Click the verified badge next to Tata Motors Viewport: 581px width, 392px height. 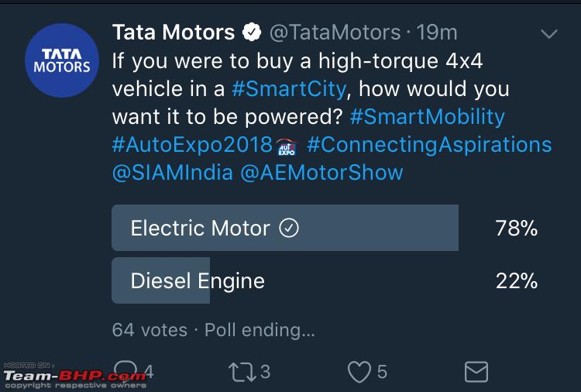pyautogui.click(x=252, y=32)
